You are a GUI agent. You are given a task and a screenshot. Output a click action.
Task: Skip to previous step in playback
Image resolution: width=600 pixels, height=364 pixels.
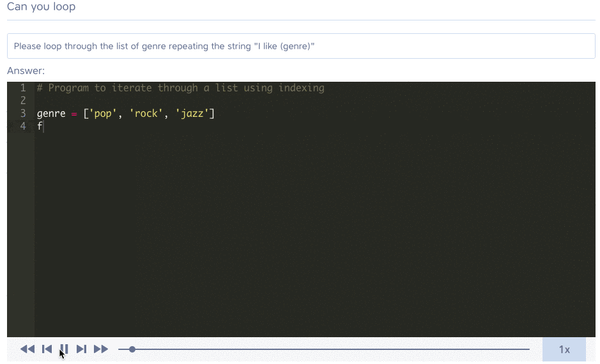coord(47,349)
